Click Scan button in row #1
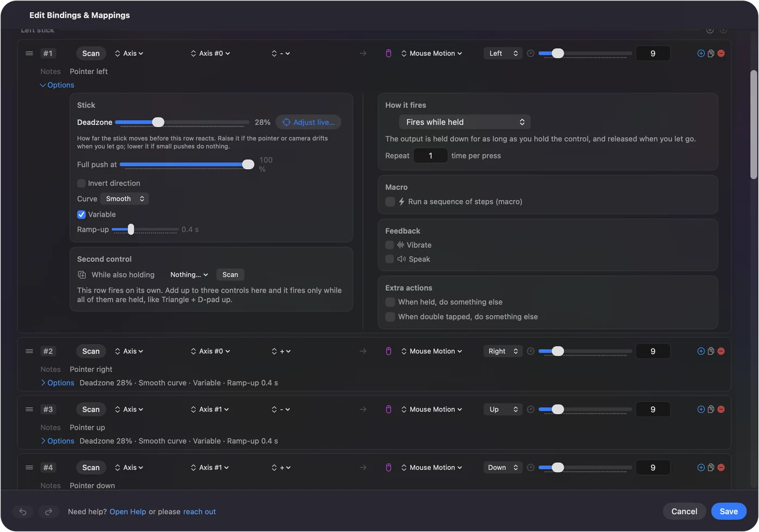This screenshot has width=759, height=532. tap(91, 53)
